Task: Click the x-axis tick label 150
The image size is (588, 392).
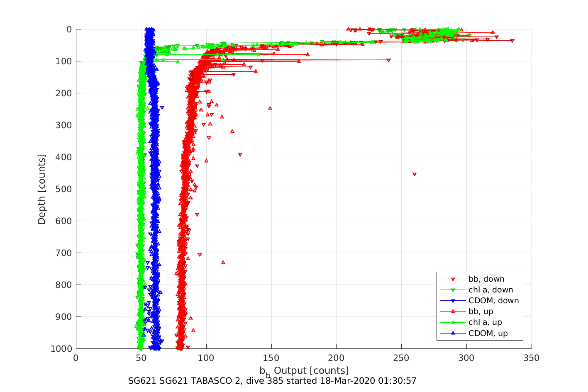Action: click(x=271, y=358)
